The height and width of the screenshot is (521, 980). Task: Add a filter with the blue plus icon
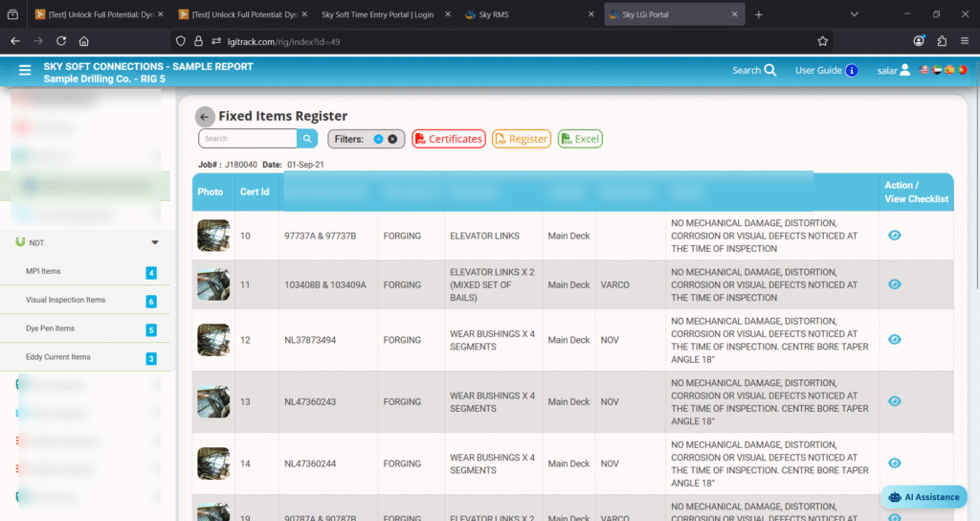(x=378, y=139)
